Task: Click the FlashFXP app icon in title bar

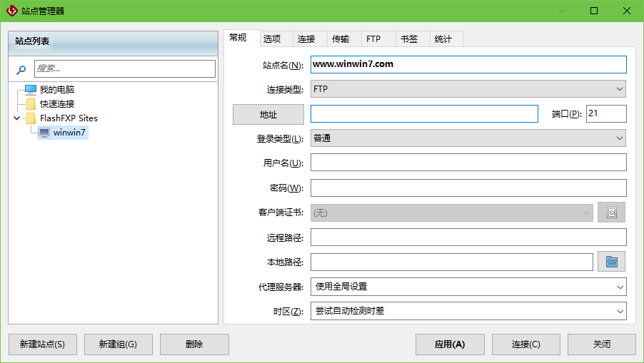Action: 12,11
